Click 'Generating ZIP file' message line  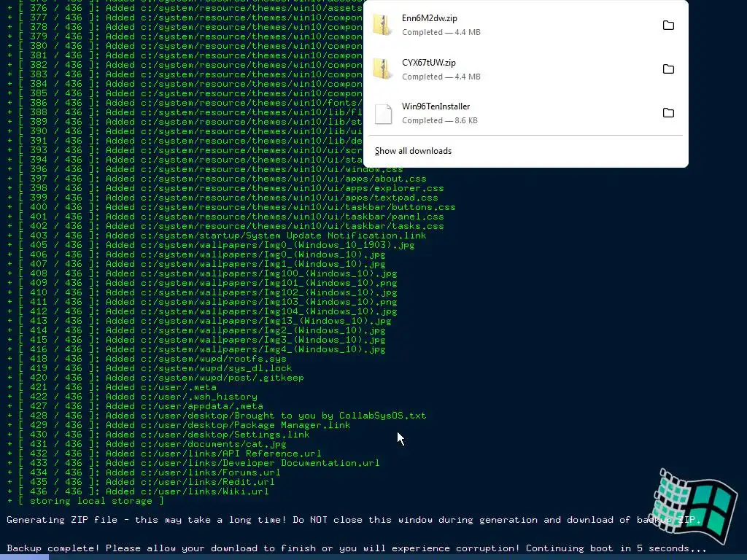tap(354, 520)
